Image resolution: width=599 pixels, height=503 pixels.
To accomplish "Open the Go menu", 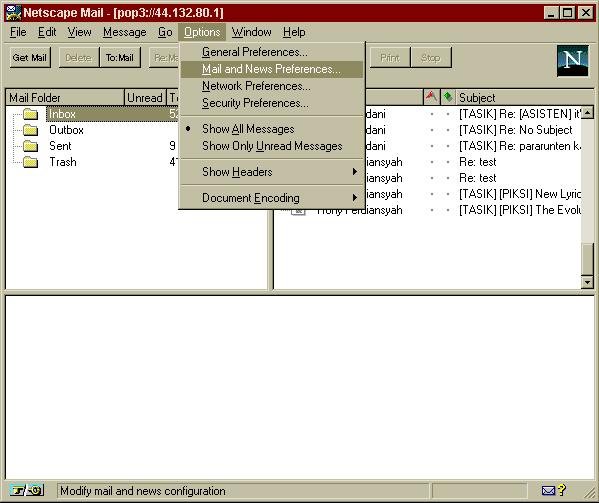I will coord(165,32).
